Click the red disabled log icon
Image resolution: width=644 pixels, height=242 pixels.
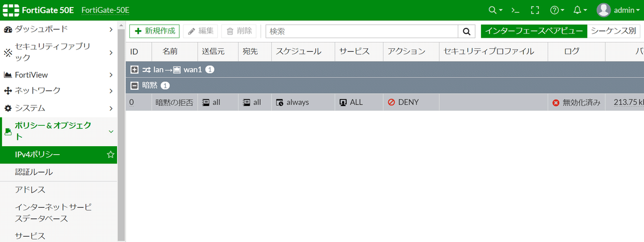click(556, 102)
